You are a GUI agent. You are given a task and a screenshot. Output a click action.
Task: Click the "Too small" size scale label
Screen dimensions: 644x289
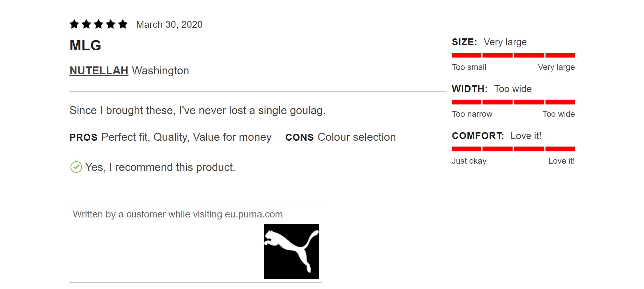tap(469, 67)
